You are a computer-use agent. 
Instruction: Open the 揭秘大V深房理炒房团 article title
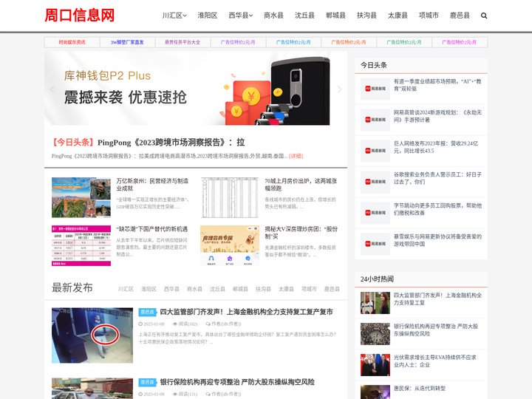coord(301,233)
